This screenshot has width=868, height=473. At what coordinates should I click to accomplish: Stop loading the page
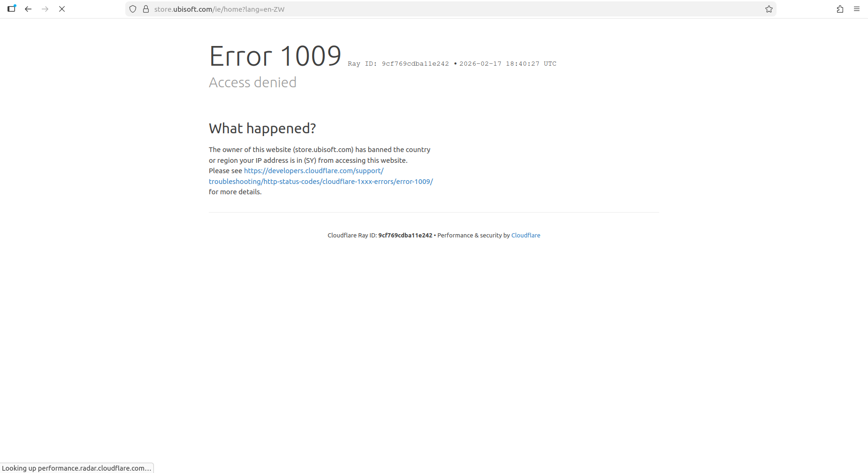click(x=62, y=9)
